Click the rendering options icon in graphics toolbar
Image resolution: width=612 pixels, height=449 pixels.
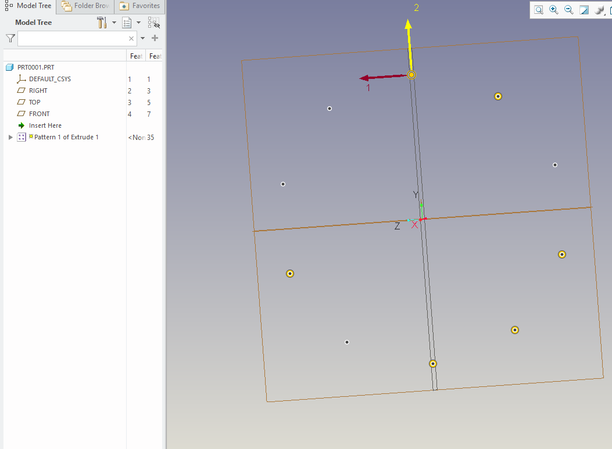599,10
